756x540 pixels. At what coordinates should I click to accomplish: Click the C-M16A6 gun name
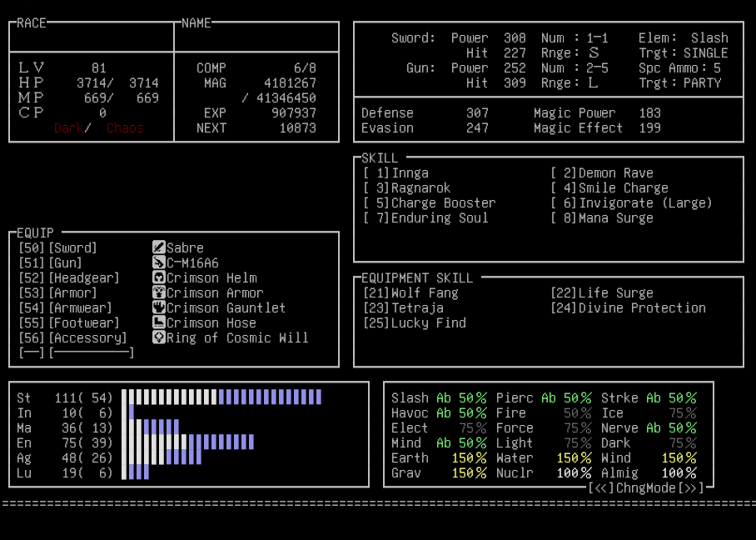coord(193,263)
